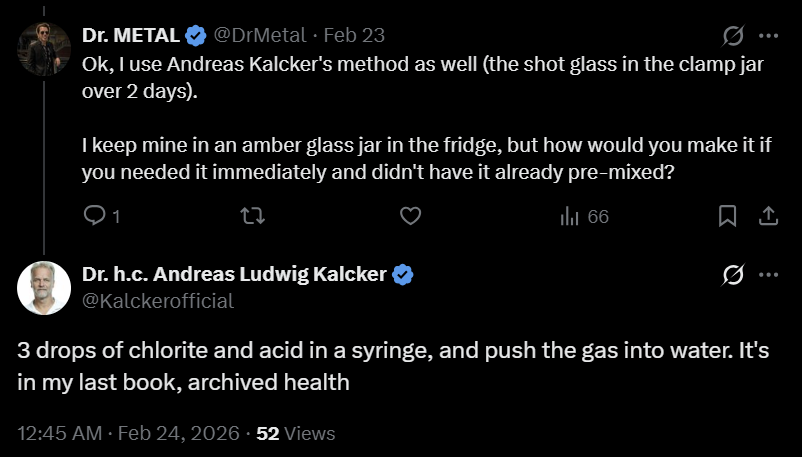
Task: Click Dr. h.c. Andreas Ludwig Kalcker name
Action: [234, 274]
